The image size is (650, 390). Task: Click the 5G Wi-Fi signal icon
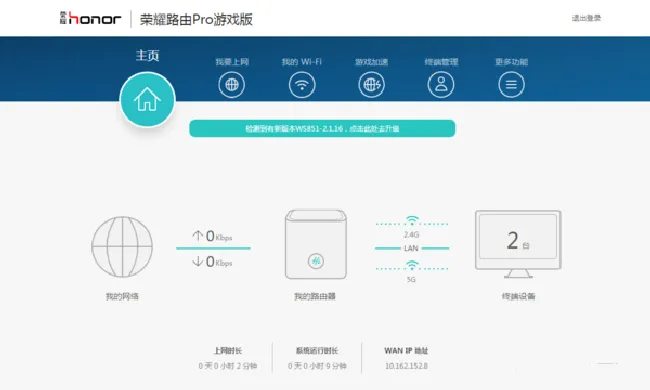[412, 265]
